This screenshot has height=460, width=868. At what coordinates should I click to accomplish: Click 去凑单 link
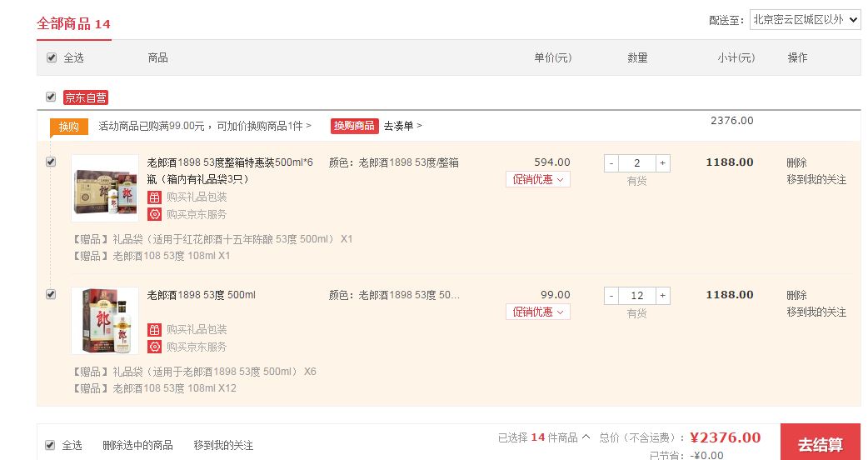click(402, 126)
